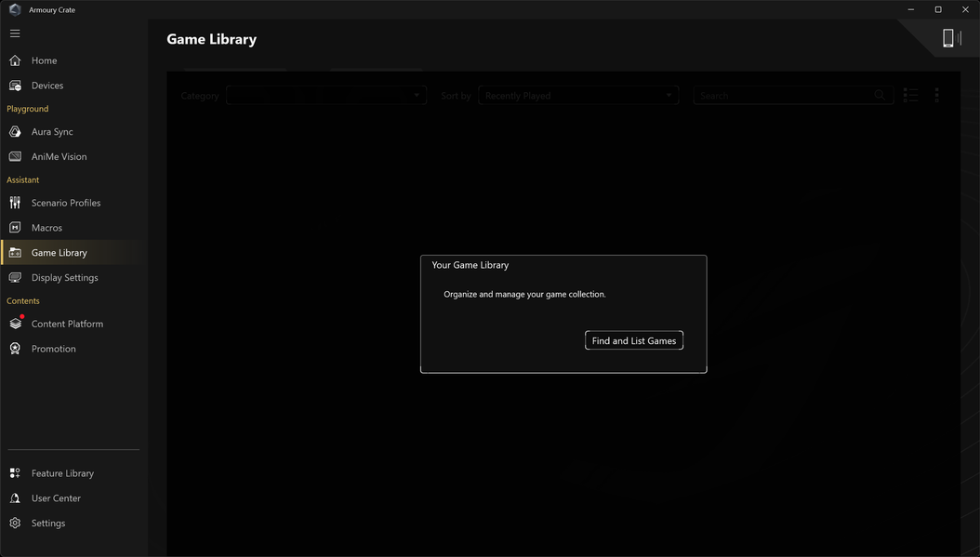Click the Aura Sync icon
Viewport: 980px width, 557px height.
[15, 132]
